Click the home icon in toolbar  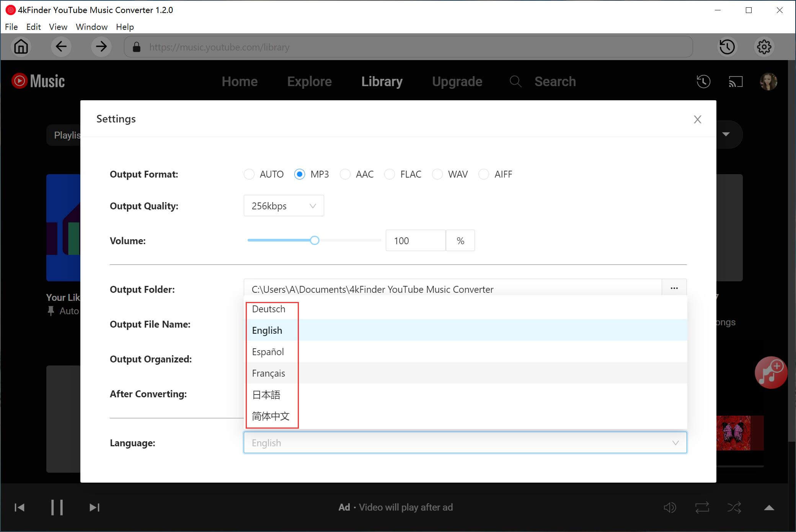coord(21,47)
